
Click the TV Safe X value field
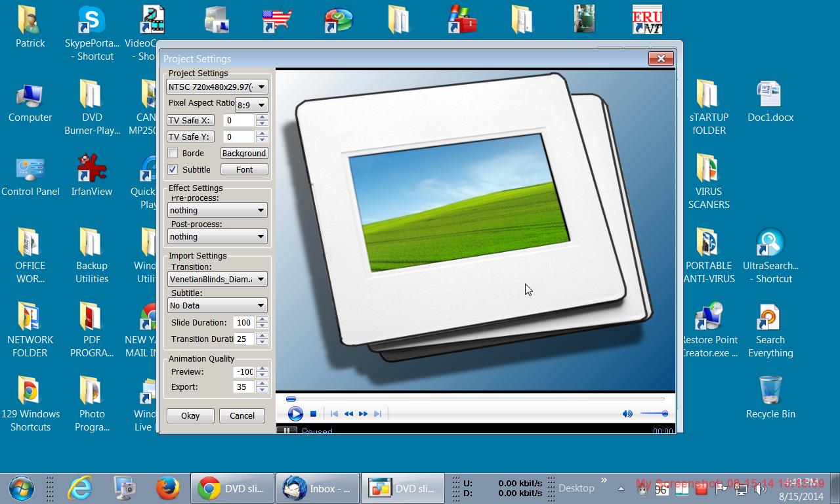coord(239,120)
